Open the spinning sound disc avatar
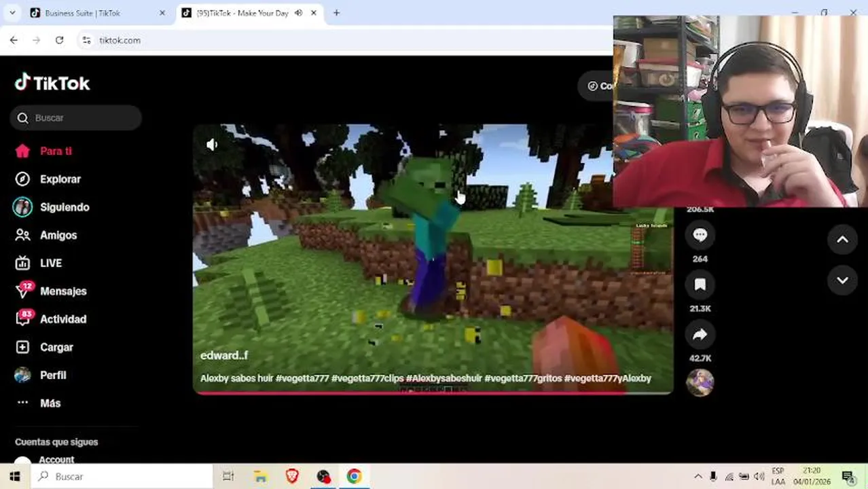 tap(700, 382)
